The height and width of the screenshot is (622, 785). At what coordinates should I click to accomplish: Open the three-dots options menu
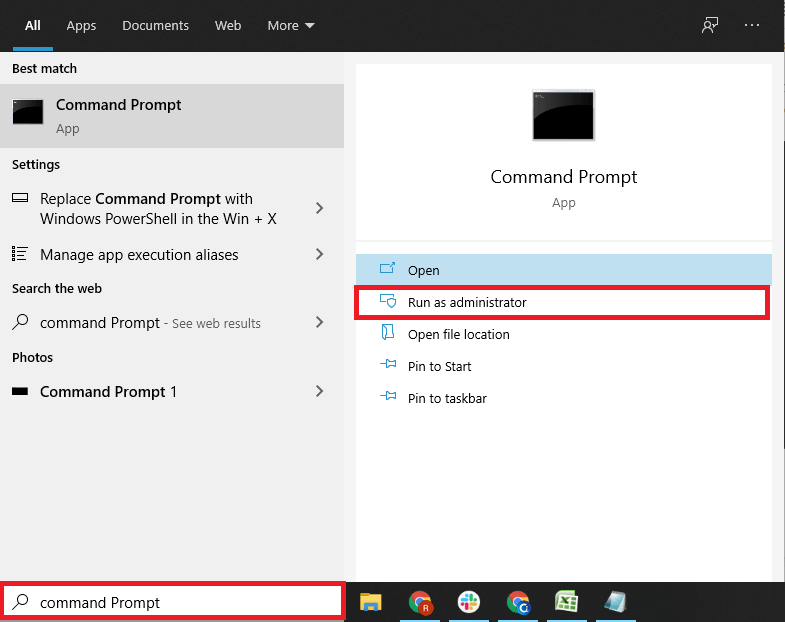coord(751,25)
